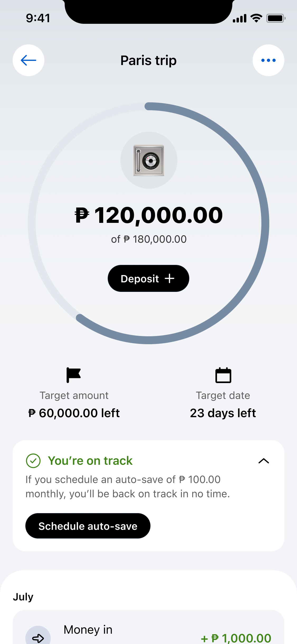
Task: Tap the ₱ 60,000.00 left amount
Action: tap(74, 413)
